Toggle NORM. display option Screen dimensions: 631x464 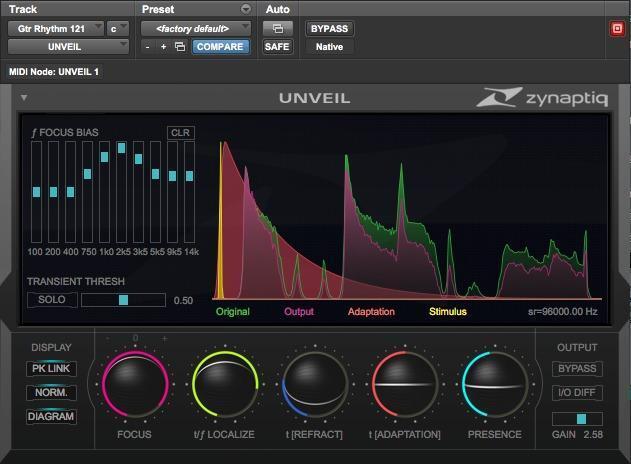[x=51, y=392]
